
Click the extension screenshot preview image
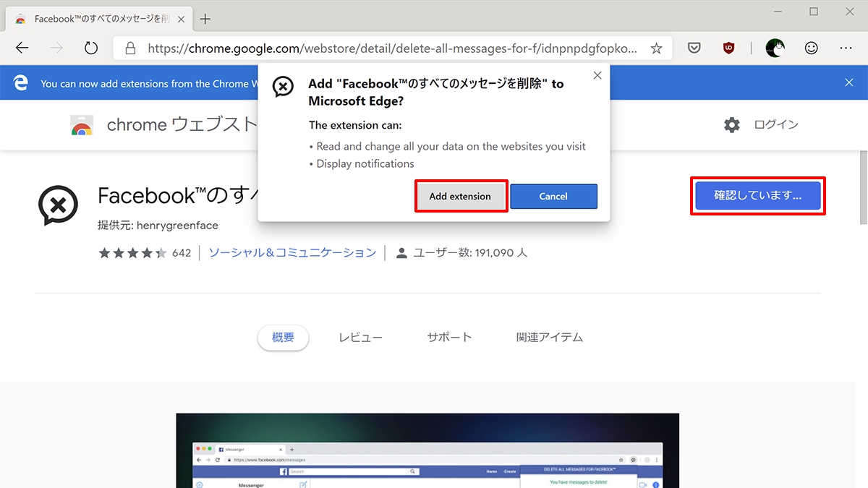tap(427, 450)
